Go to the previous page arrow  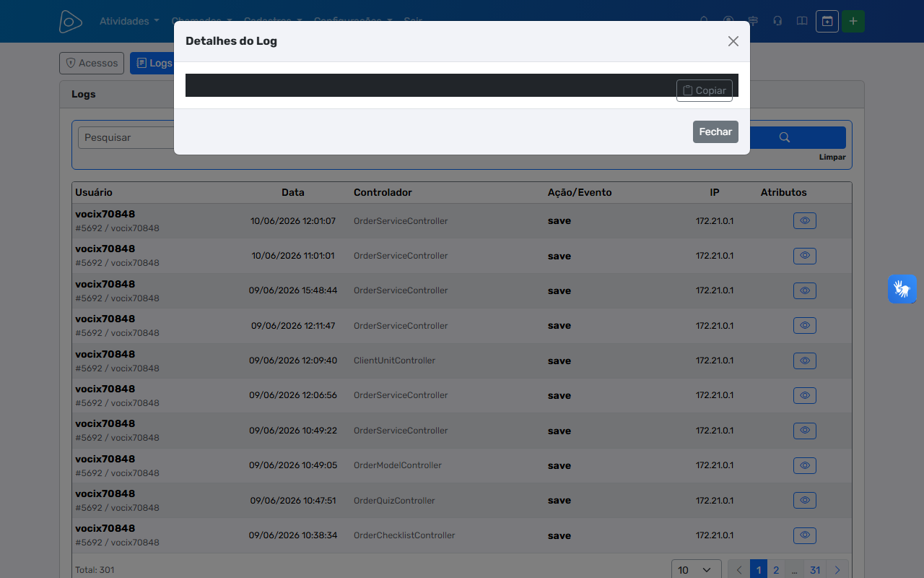point(739,570)
